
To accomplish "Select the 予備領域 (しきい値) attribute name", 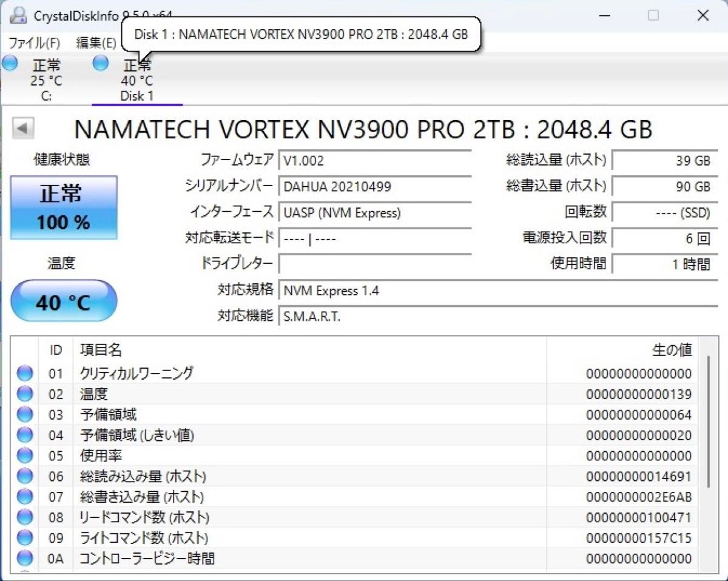I will point(137,435).
